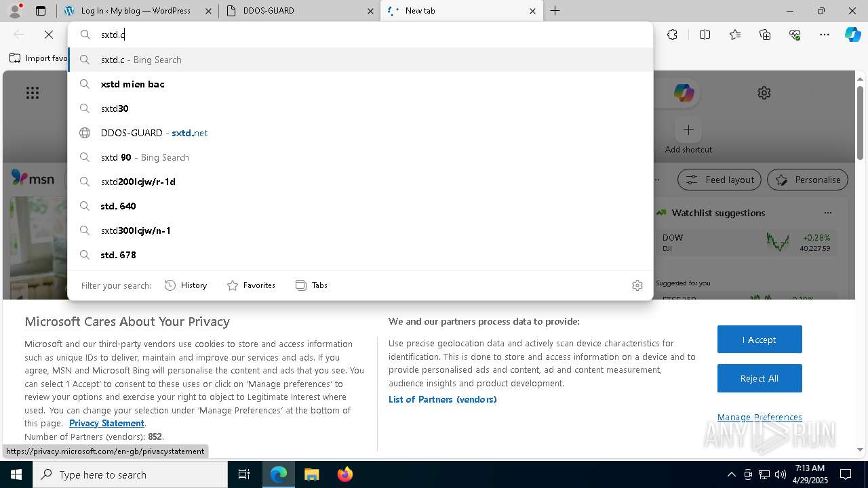This screenshot has height=488, width=868.
Task: Open File Explorer from taskbar
Action: tap(311, 474)
